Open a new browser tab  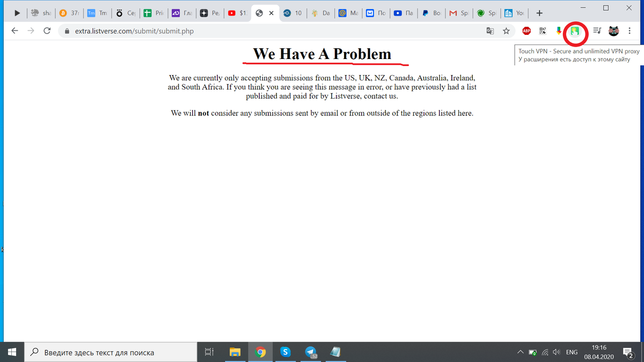[x=539, y=13]
